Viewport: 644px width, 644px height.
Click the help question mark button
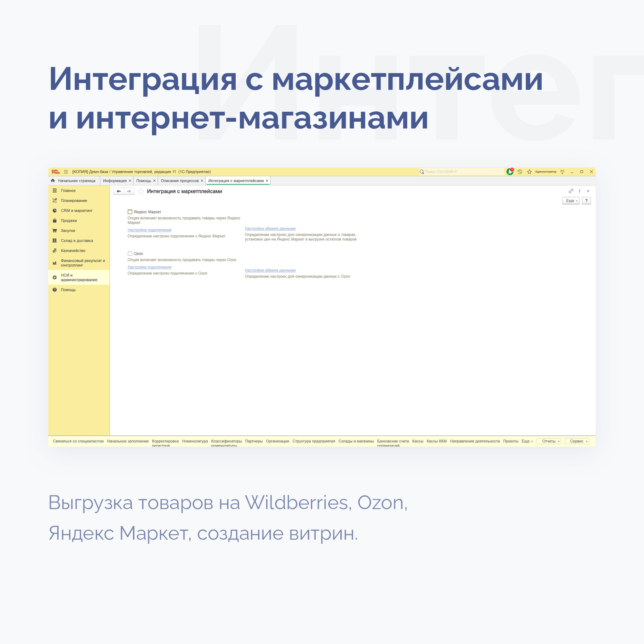click(x=586, y=200)
